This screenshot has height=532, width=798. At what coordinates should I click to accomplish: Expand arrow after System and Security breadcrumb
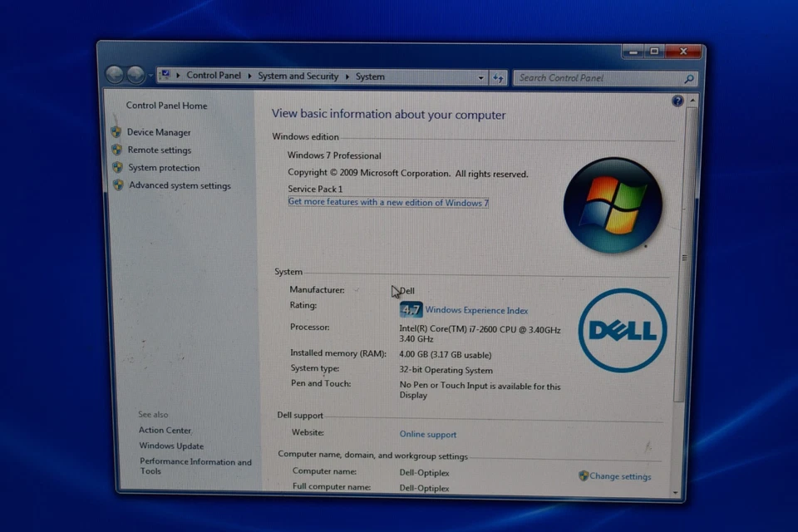[347, 76]
